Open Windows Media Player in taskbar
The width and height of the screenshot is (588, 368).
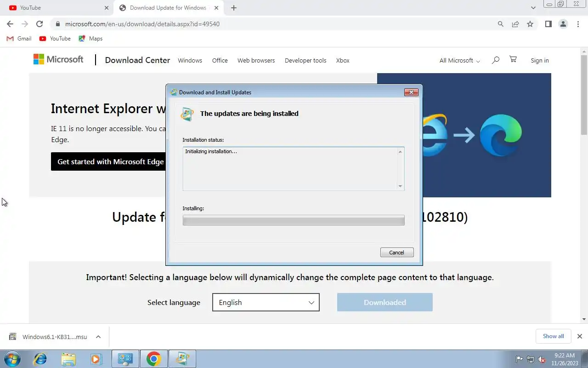coord(96,359)
